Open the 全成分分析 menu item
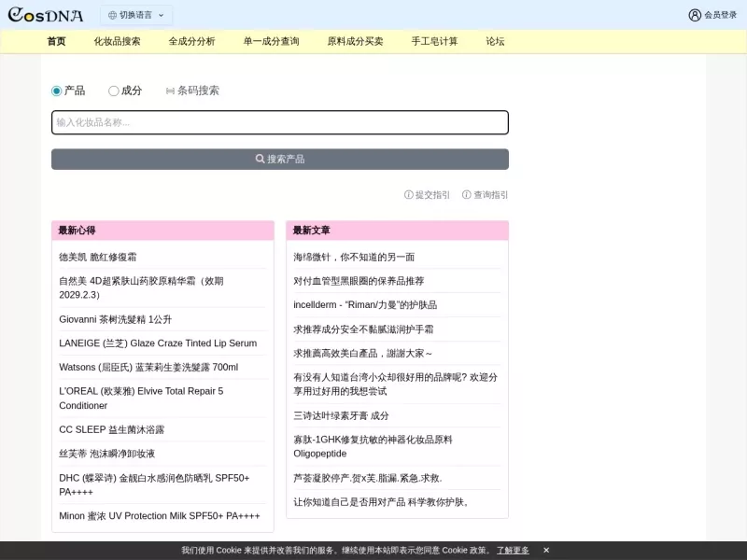Image resolution: width=747 pixels, height=560 pixels. click(192, 41)
